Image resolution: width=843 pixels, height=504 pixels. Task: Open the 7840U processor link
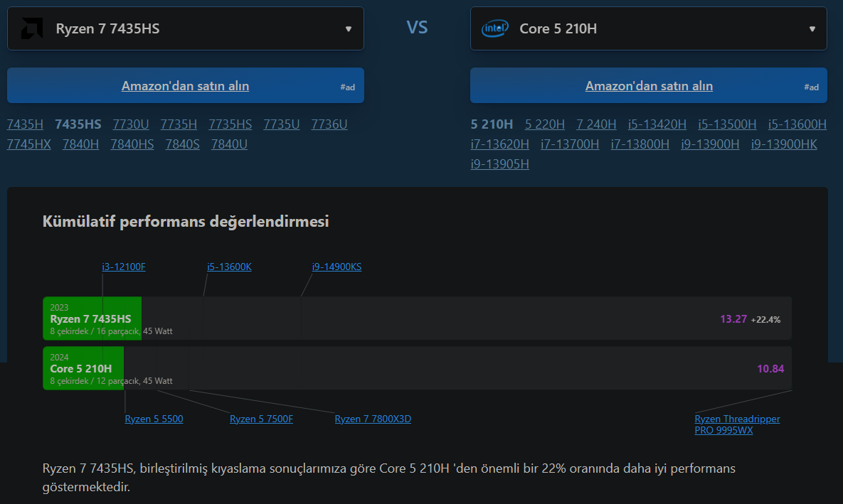(x=229, y=144)
